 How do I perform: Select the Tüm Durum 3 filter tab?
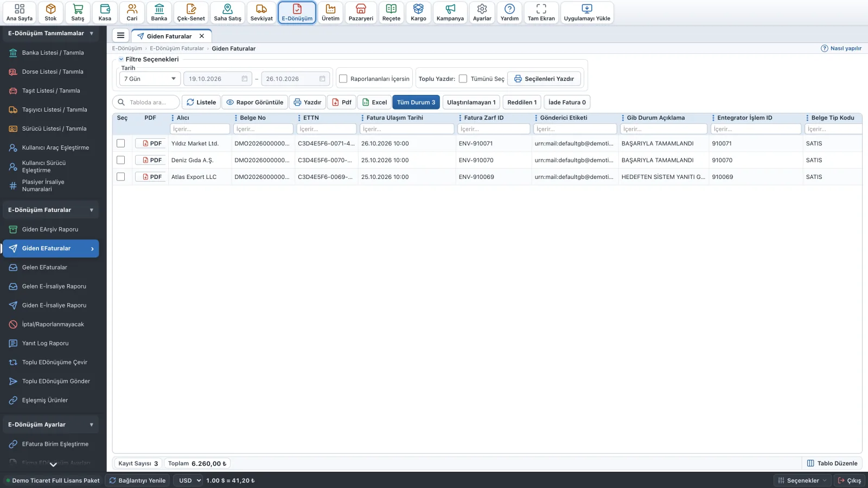click(x=416, y=102)
